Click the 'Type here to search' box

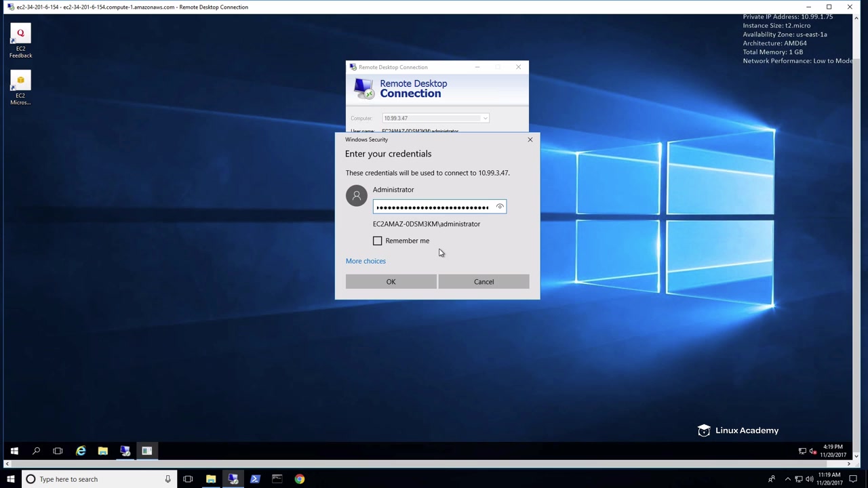coord(98,479)
